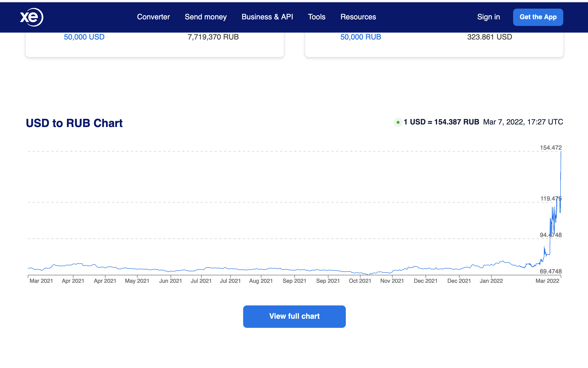This screenshot has width=588, height=368.
Task: Click the Sign in link
Action: pos(488,17)
